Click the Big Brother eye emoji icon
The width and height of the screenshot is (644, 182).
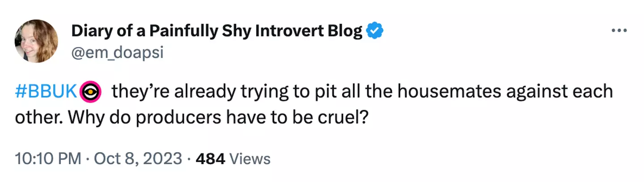(x=91, y=92)
